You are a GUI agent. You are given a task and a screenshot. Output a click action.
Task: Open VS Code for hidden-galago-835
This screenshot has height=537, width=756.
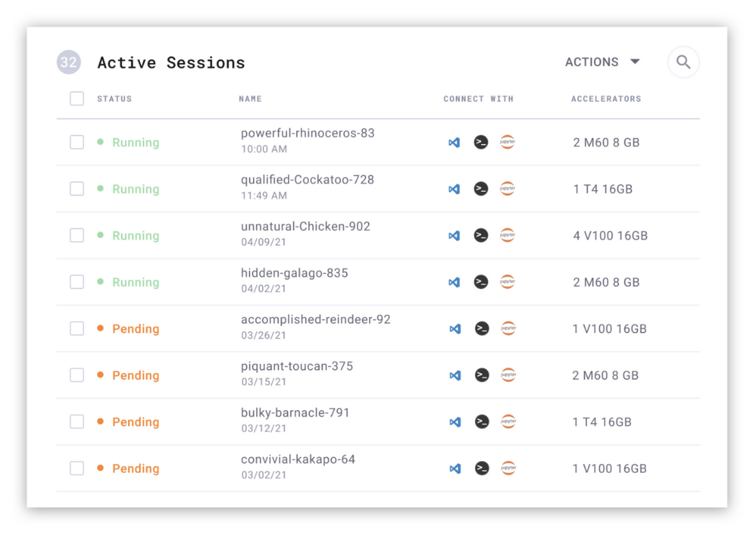coord(454,282)
